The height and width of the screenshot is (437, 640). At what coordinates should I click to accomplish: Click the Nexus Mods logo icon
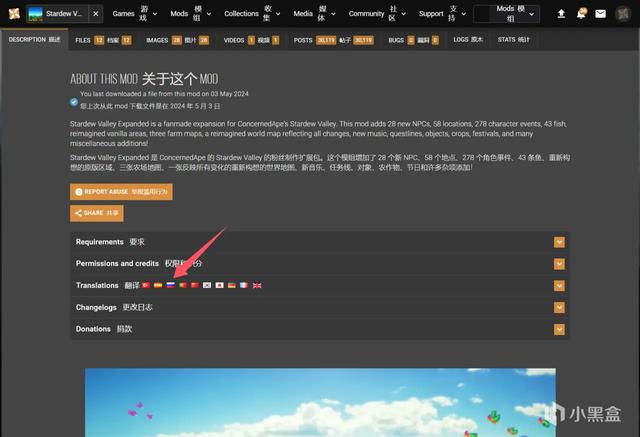coord(14,13)
